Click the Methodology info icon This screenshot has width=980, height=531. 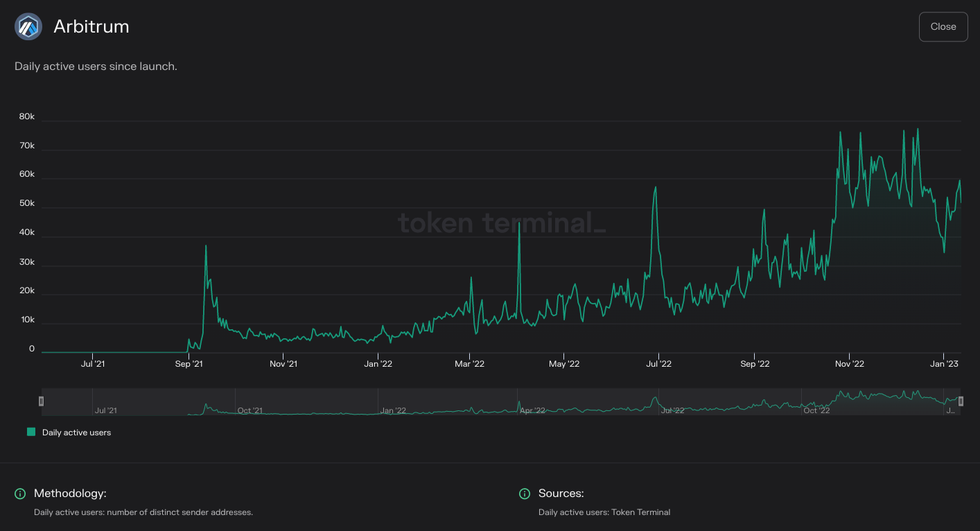(x=20, y=494)
